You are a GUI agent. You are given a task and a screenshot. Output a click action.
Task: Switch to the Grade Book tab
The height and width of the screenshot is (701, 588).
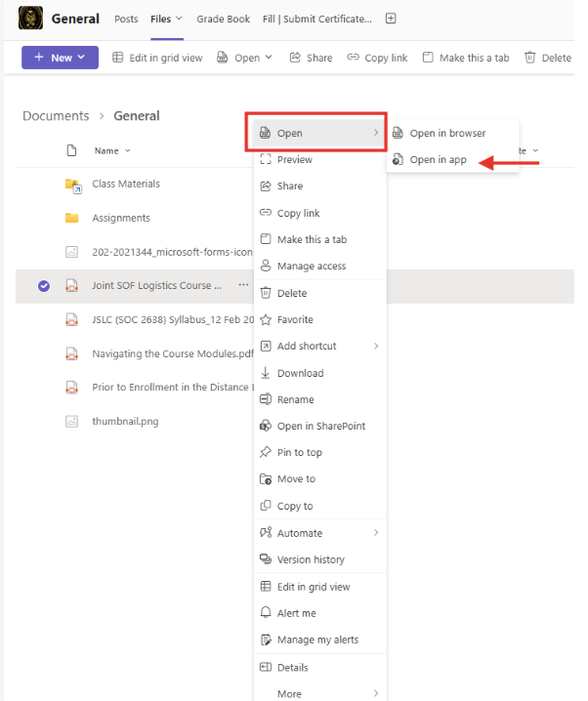[x=223, y=19]
